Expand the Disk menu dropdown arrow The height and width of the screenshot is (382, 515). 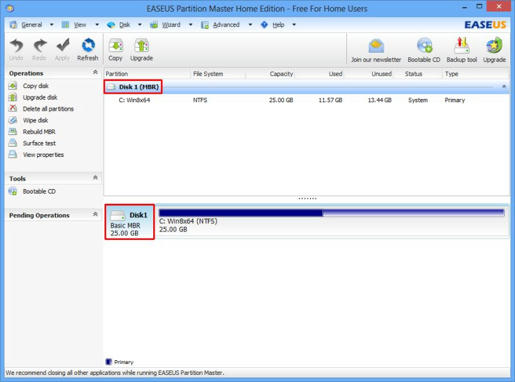pos(140,25)
